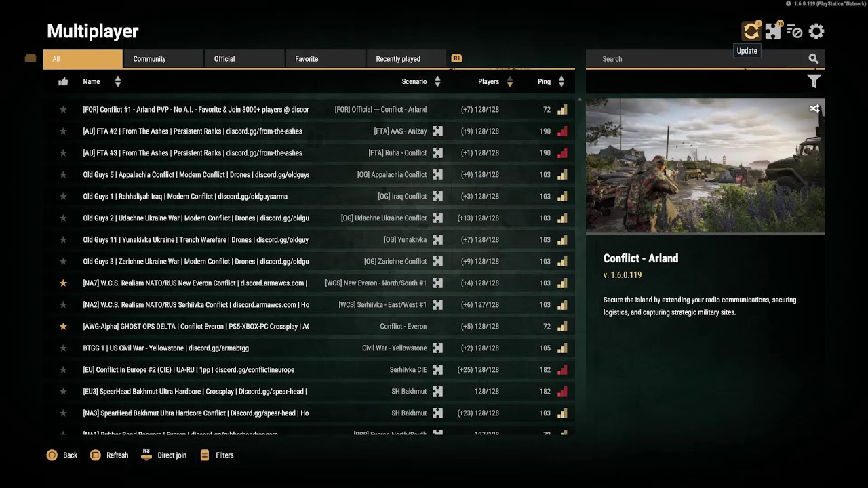
Task: Select Old Guys 11 Yunakivka Ukraine server
Action: (x=309, y=240)
